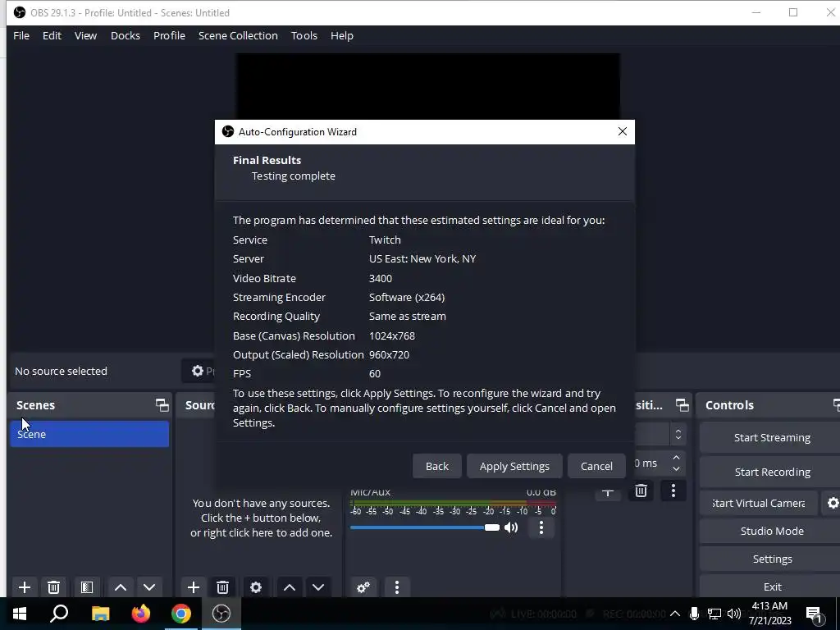Open the Scene Collection menu

238,35
